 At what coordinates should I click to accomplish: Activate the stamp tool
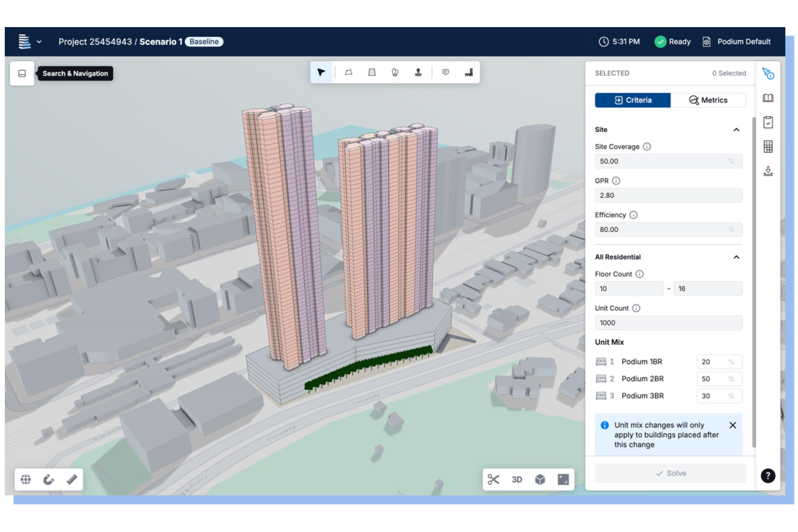point(418,72)
